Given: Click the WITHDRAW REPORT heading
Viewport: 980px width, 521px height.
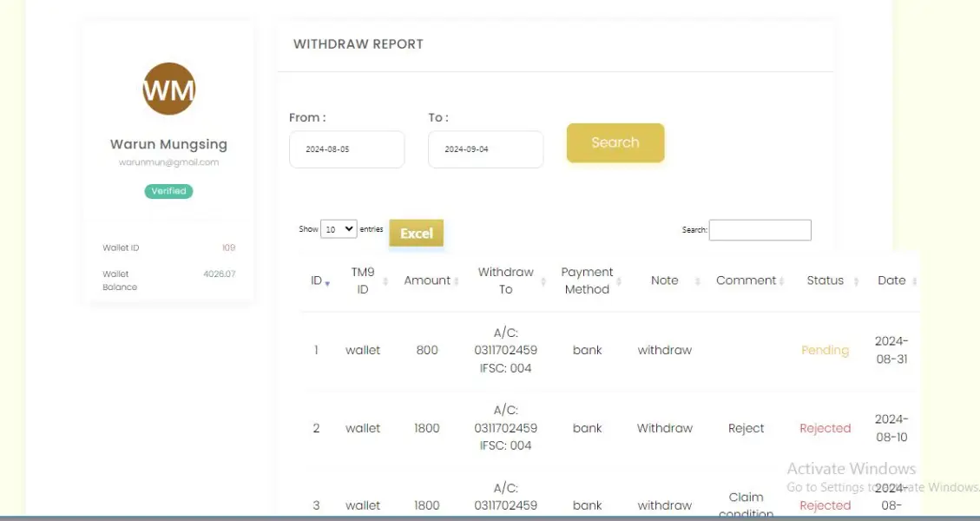Looking at the screenshot, I should (358, 43).
